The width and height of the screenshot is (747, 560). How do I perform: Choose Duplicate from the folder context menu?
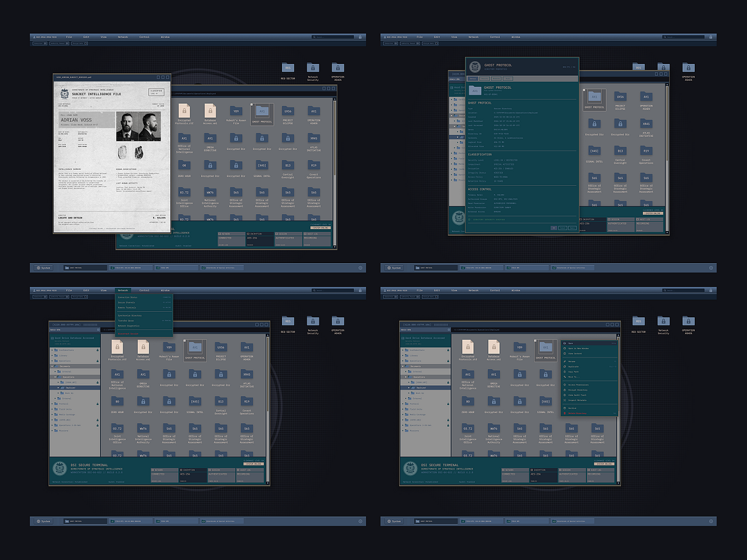coord(590,366)
